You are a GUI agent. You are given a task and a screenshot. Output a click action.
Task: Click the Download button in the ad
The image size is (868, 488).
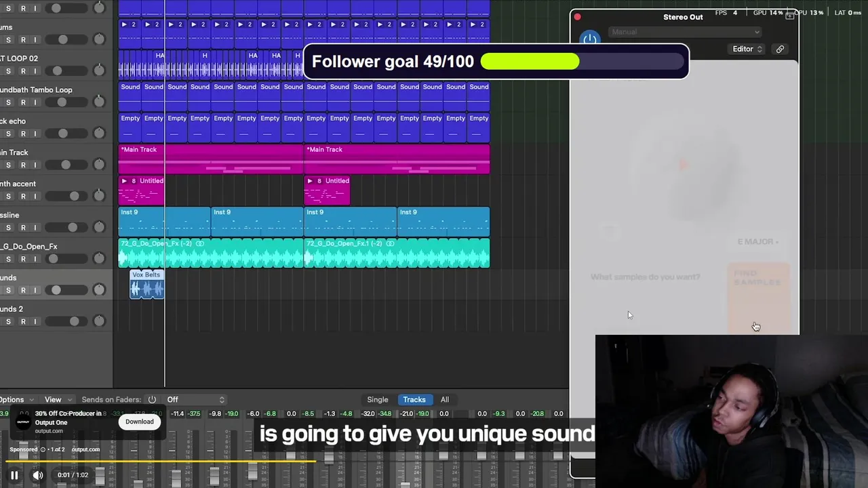point(140,422)
